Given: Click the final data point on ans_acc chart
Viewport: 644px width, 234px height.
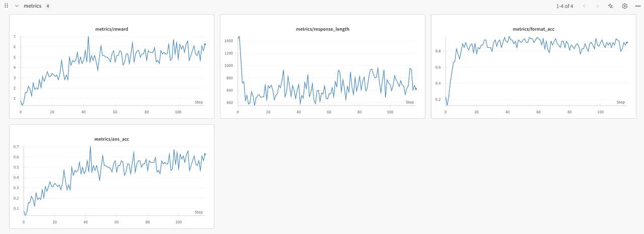Looking at the screenshot, I should coord(205,154).
